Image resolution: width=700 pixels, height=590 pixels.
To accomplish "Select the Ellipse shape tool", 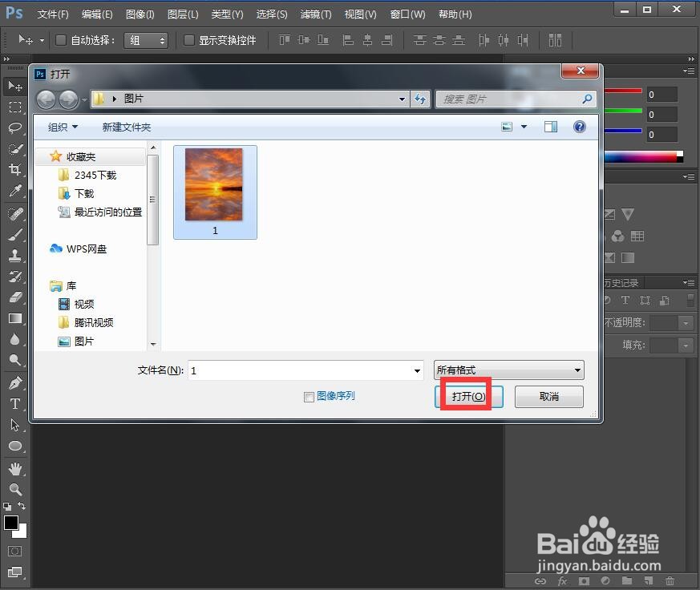I will [14, 446].
